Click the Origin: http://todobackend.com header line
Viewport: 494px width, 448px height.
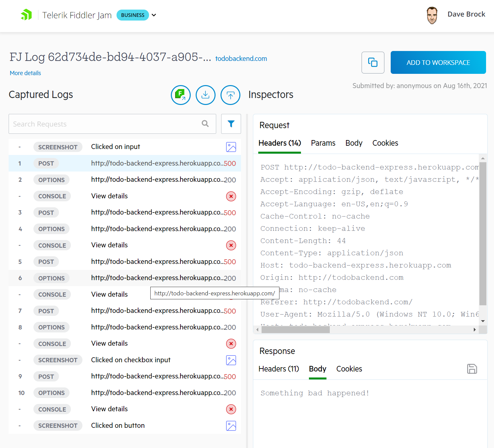332,277
